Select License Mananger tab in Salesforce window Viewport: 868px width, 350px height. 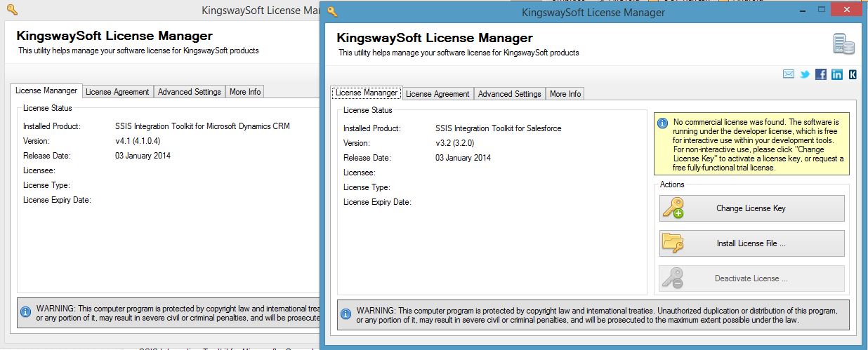pos(367,93)
